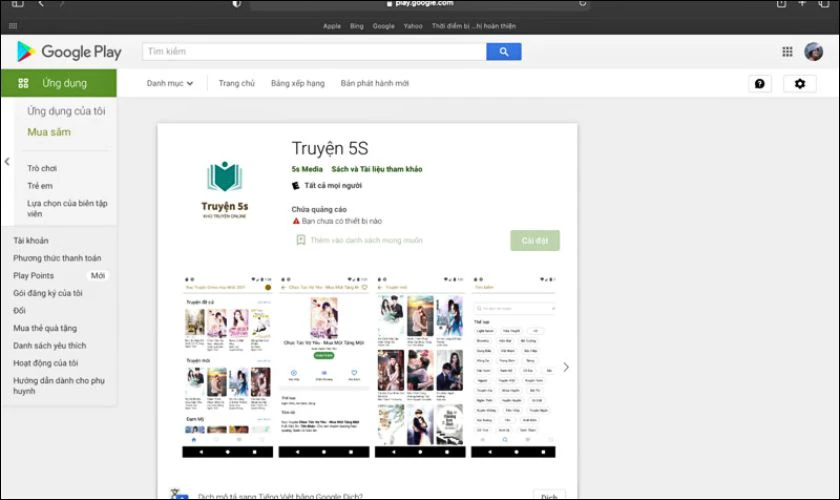This screenshot has width=840, height=500.
Task: Open Phương thức thanh toán link
Action: click(57, 258)
